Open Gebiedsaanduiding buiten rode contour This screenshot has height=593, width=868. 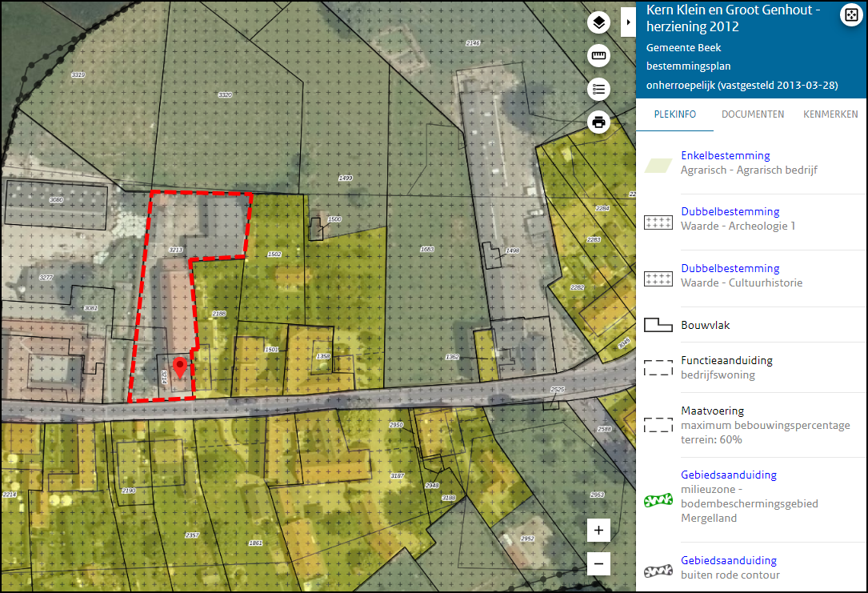(x=728, y=560)
